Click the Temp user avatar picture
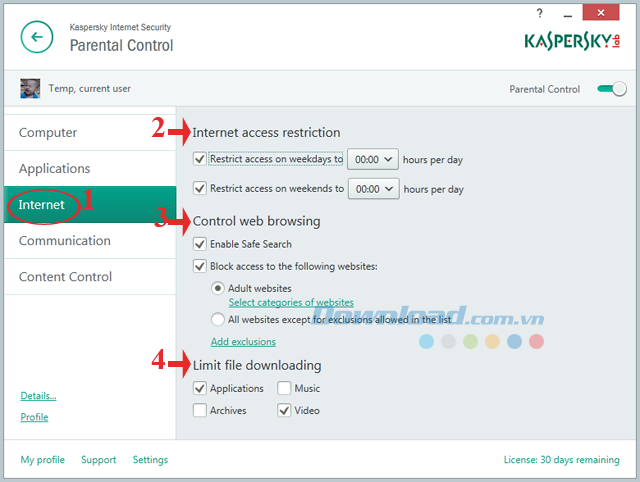This screenshot has height=482, width=640. tap(30, 89)
